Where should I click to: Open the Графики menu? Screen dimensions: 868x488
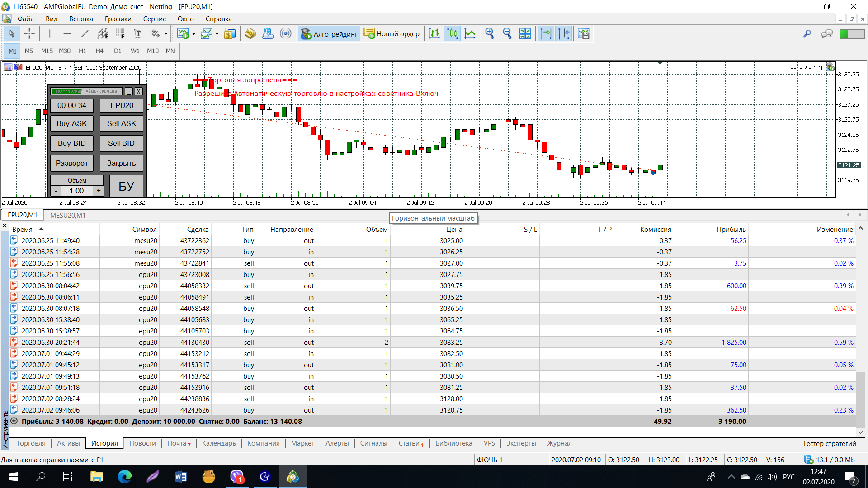tap(118, 19)
